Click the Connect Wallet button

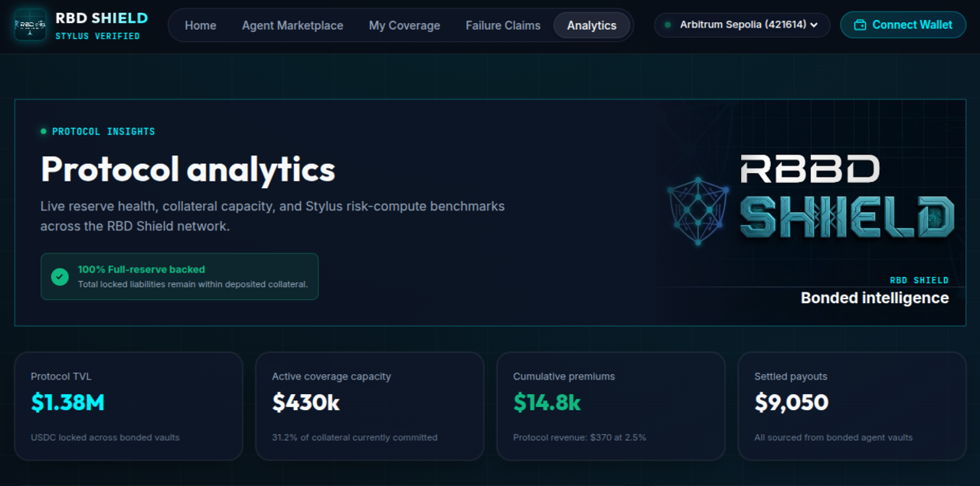(902, 24)
